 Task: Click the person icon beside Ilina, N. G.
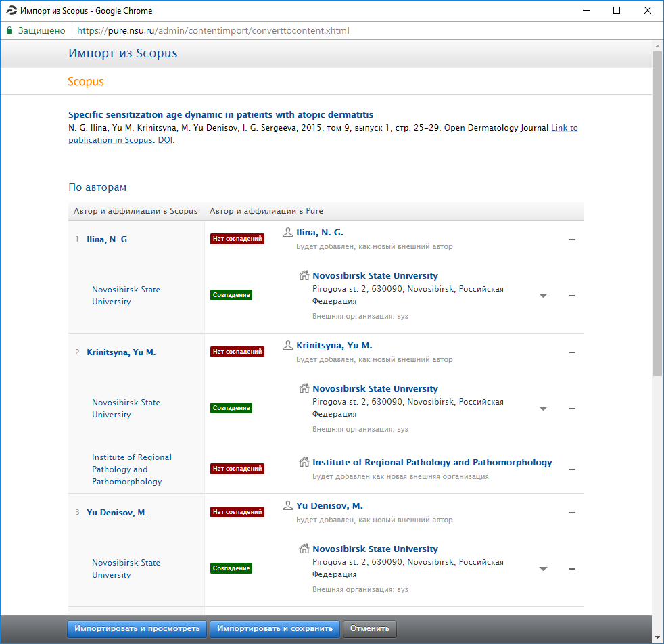tap(288, 232)
